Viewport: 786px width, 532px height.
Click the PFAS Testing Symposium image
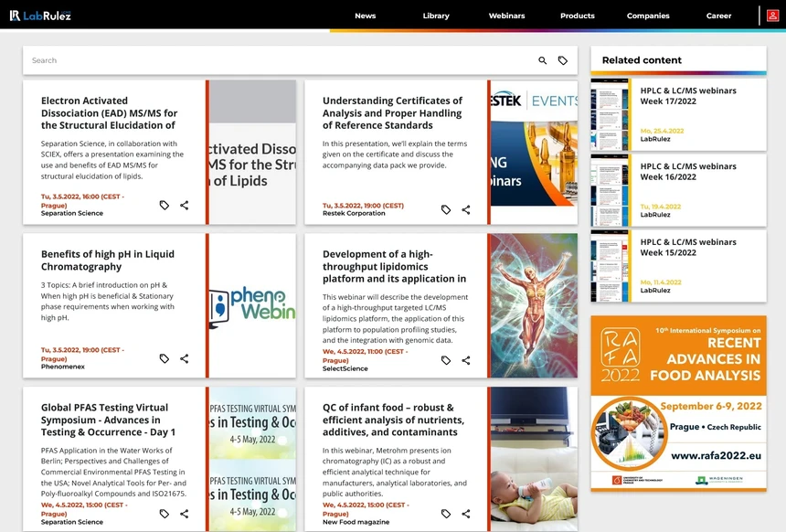[x=252, y=459]
